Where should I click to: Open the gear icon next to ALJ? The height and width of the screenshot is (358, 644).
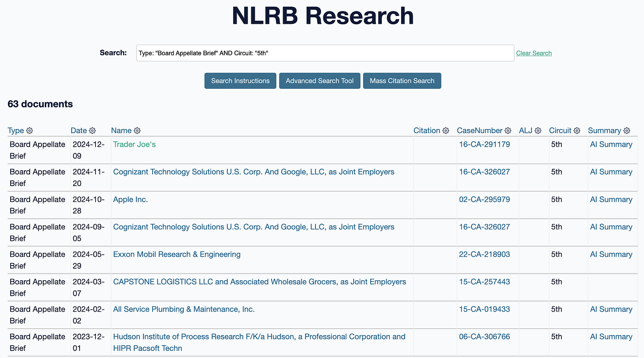pos(538,130)
